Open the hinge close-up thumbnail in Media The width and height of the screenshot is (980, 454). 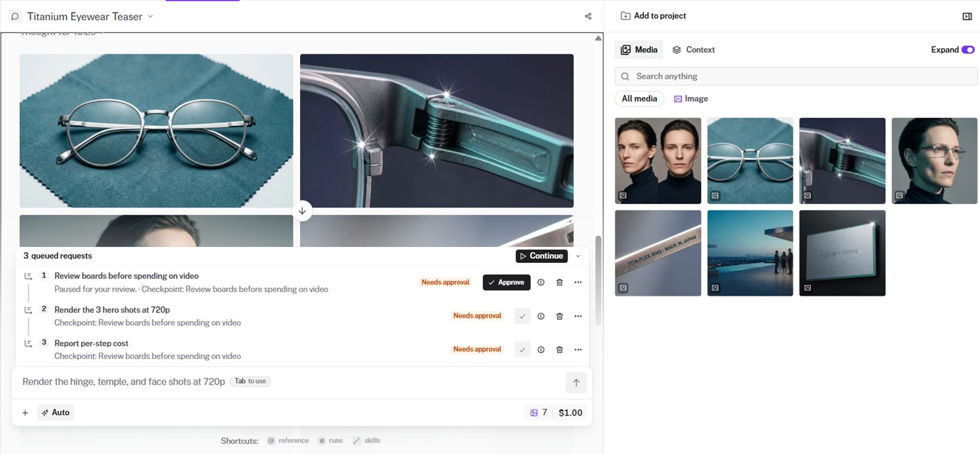pos(843,161)
